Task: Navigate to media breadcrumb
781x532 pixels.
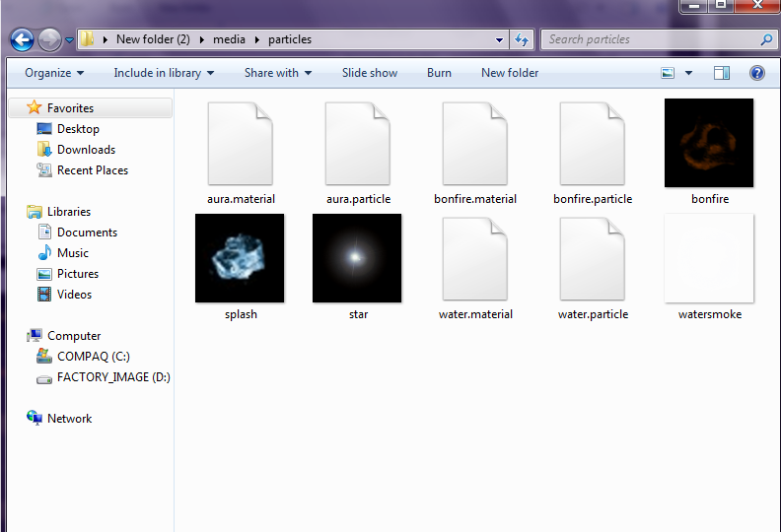Action: tap(229, 39)
